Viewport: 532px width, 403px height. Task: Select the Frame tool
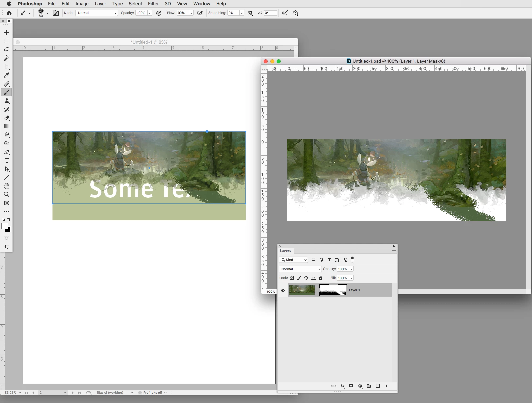(7, 203)
